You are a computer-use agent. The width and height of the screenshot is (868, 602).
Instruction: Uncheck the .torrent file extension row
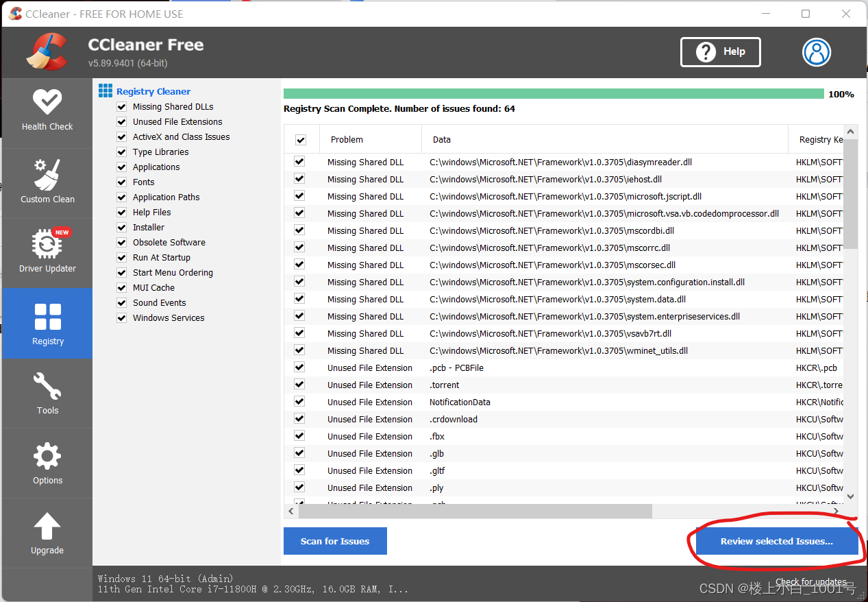pos(299,385)
